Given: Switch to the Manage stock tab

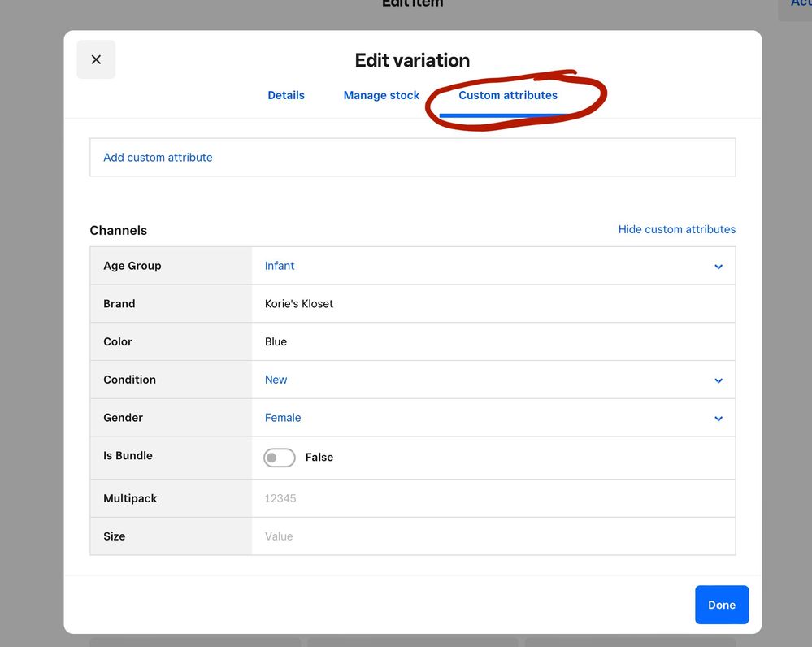Looking at the screenshot, I should pyautogui.click(x=381, y=95).
